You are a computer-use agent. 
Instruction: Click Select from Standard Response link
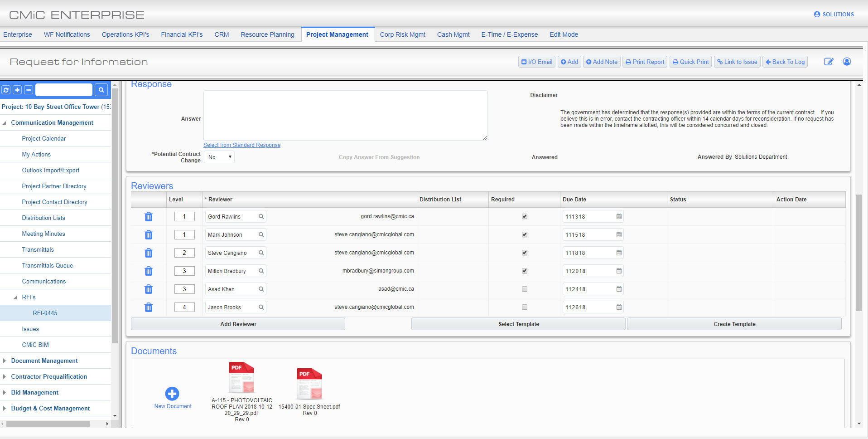point(241,145)
